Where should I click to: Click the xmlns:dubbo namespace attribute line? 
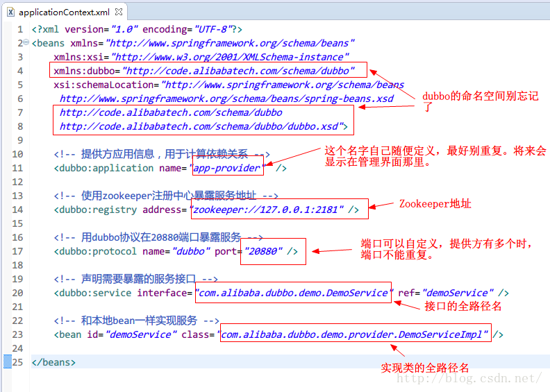[x=204, y=71]
